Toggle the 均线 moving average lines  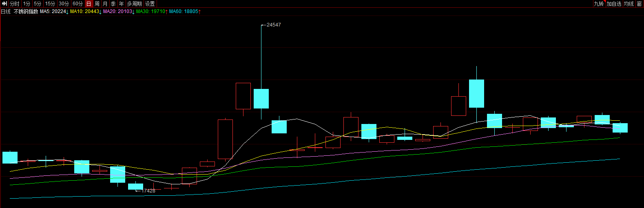click(629, 4)
